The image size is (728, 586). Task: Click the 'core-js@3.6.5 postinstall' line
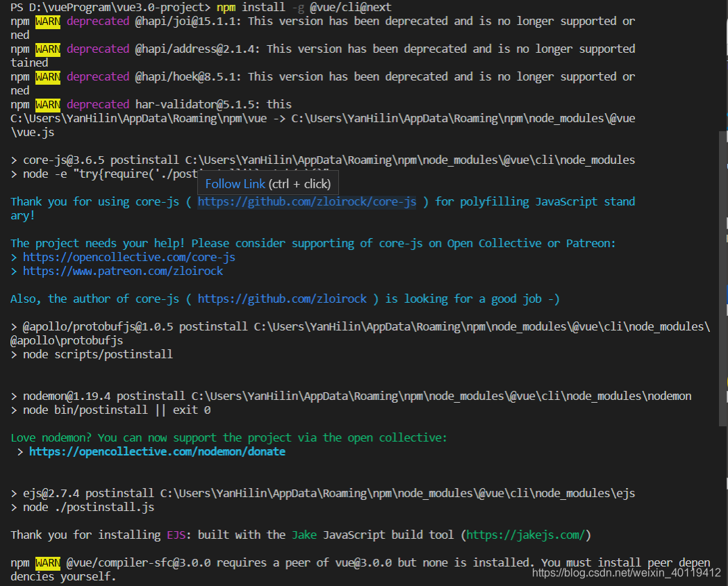[x=323, y=160]
